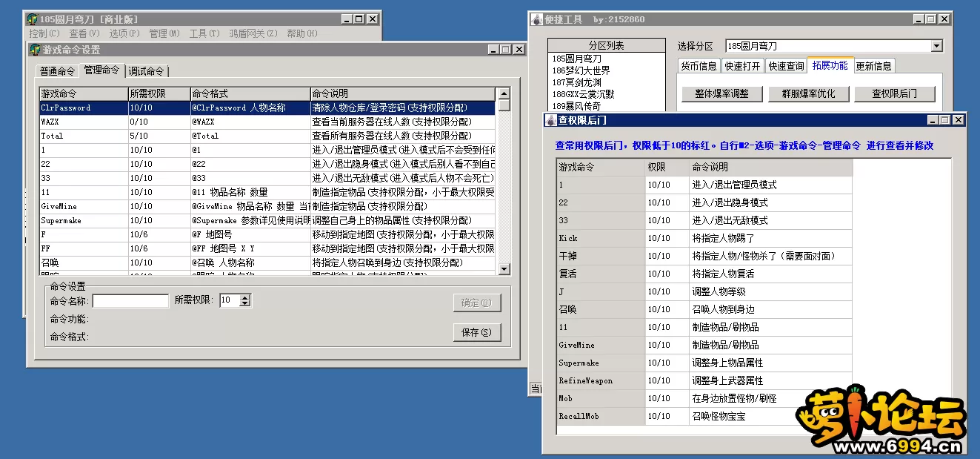
Task: Click the 群服爆率优化 button
Action: (x=808, y=93)
